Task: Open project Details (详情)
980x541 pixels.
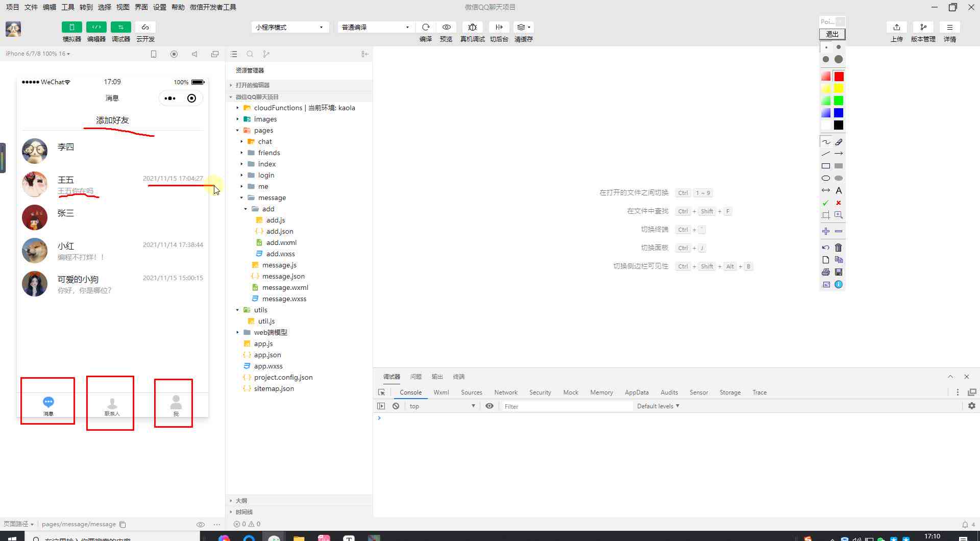Action: (x=949, y=27)
